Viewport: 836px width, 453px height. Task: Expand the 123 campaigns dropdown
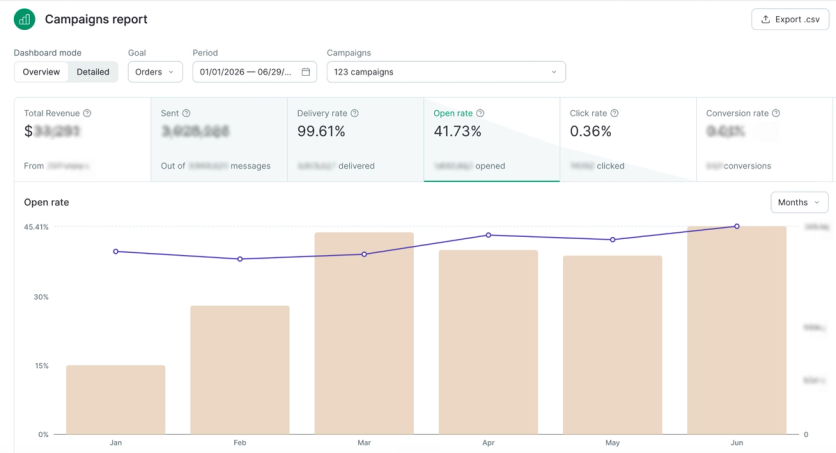click(x=446, y=72)
